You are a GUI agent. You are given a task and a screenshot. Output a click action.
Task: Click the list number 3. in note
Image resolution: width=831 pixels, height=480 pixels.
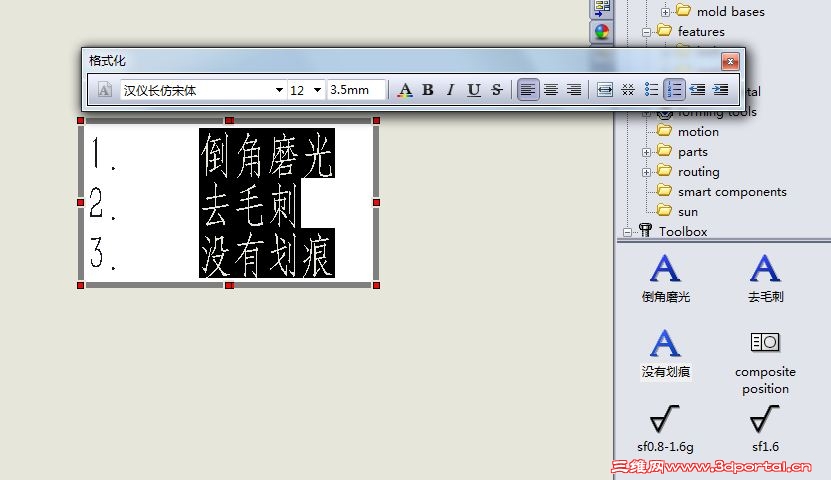click(x=103, y=253)
